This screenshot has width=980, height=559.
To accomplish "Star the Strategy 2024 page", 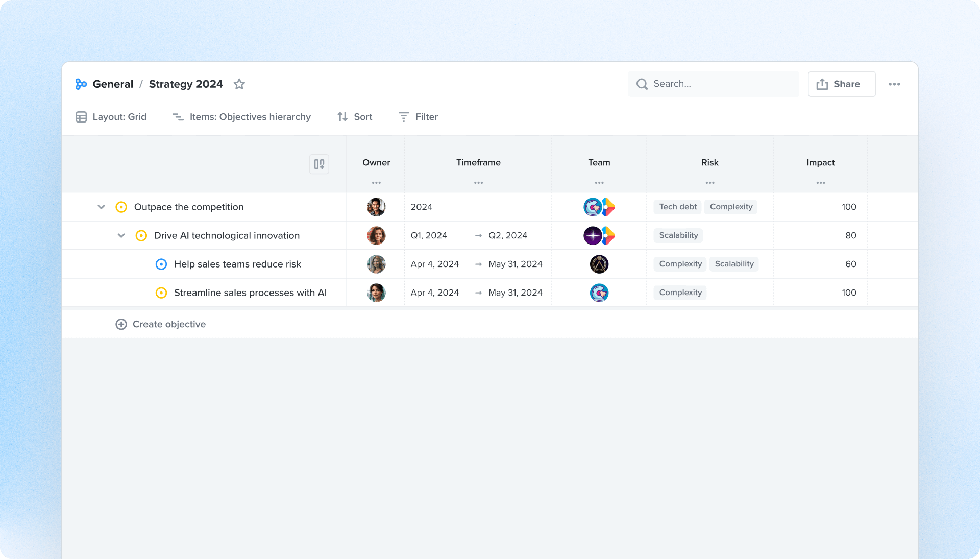I will click(239, 84).
